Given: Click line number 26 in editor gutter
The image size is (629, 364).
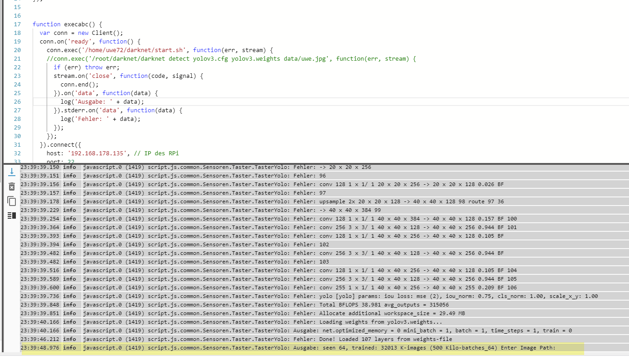Looking at the screenshot, I should tap(17, 101).
